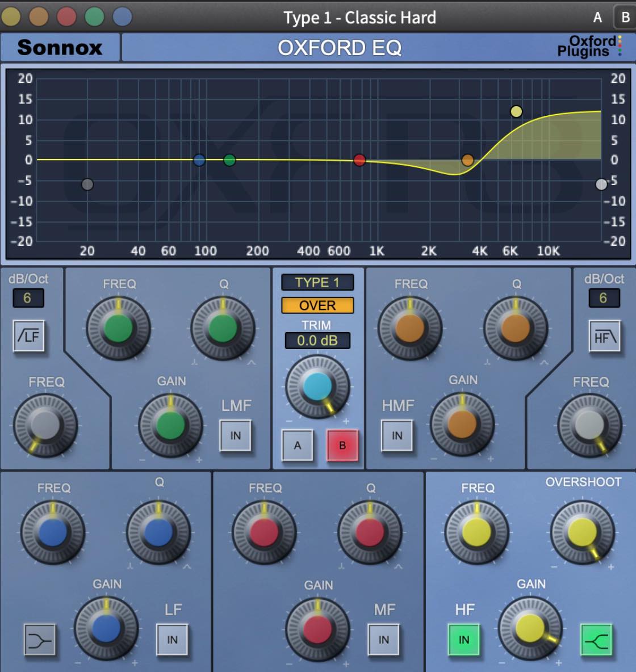This screenshot has width=636, height=672.
Task: Enable the LMF band IN button
Action: 236,435
